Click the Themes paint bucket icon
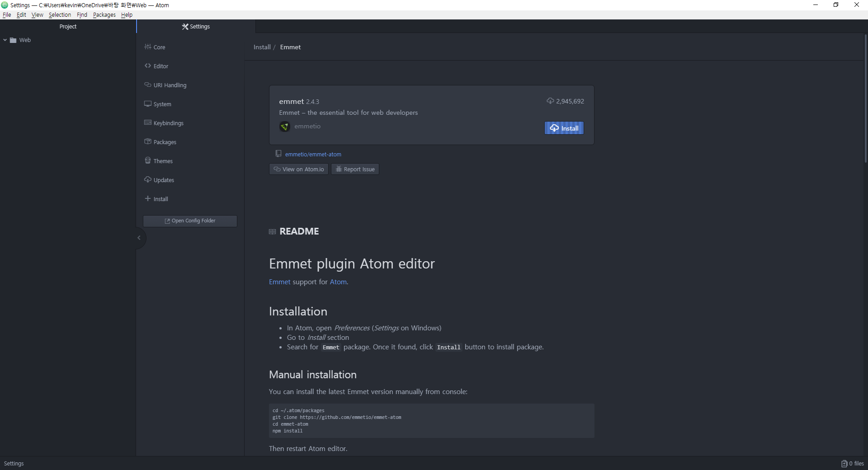 pos(148,160)
